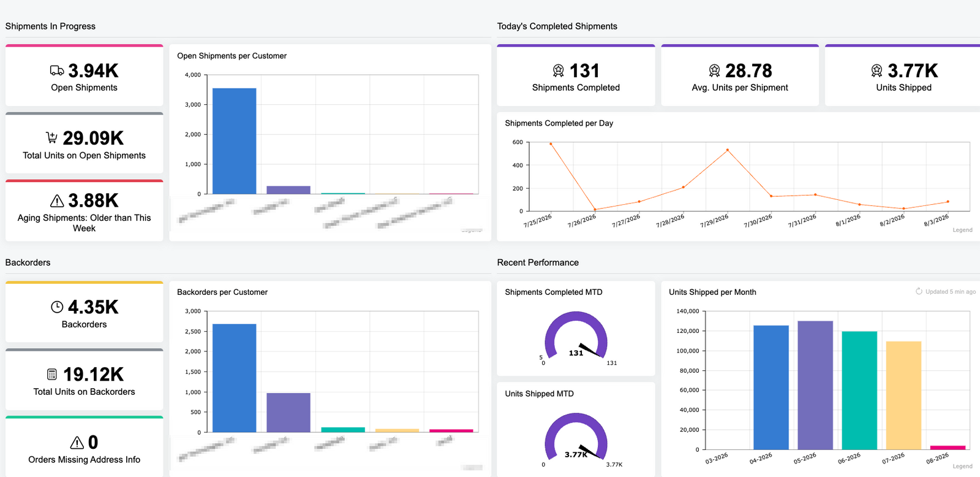The height and width of the screenshot is (477, 980).
Task: Click the 08-2026 pink bar in Units Shipped chart
Action: point(948,448)
